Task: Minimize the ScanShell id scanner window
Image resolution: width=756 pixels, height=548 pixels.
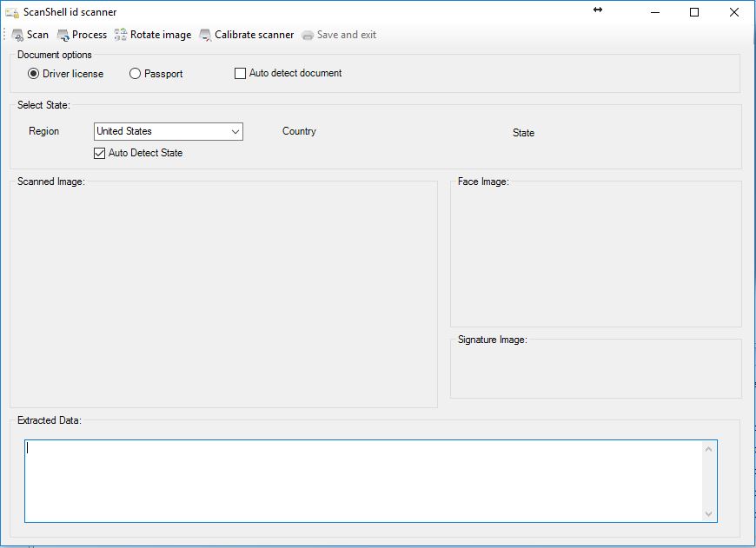Action: [654, 12]
